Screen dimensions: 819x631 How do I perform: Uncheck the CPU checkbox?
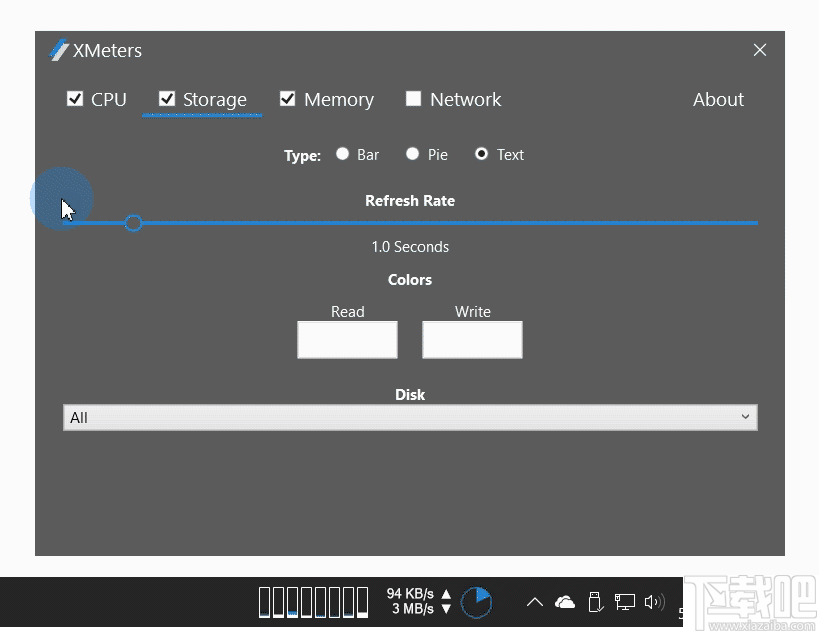(75, 99)
